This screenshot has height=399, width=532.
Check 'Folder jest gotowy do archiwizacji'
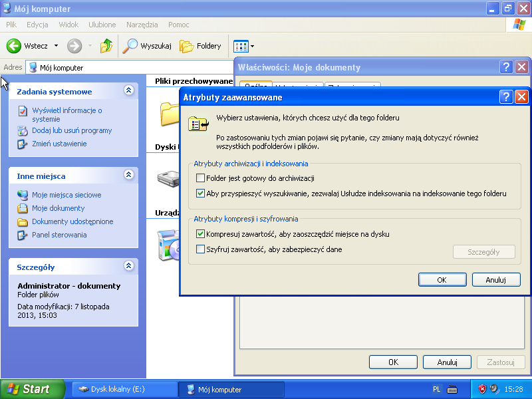pyautogui.click(x=201, y=178)
